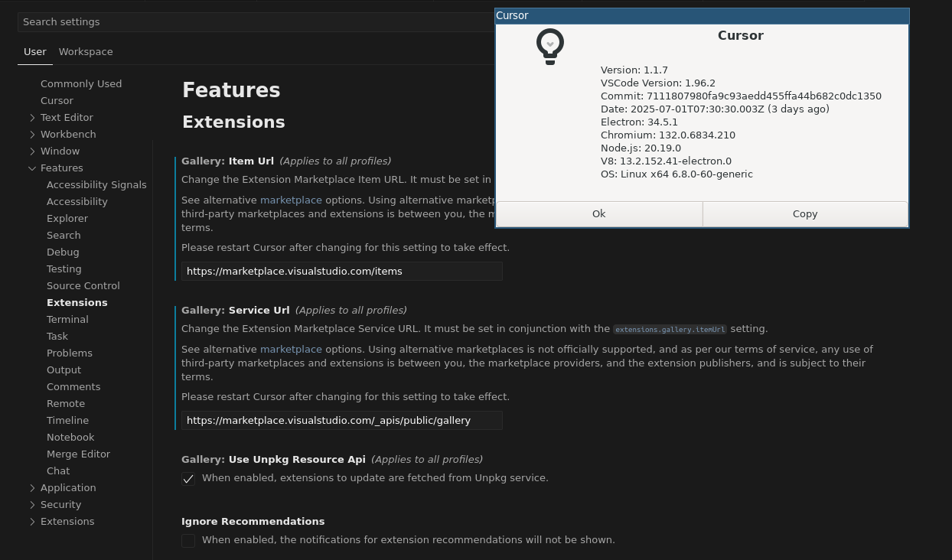Viewport: 952px width, 560px height.
Task: Expand the Security settings section
Action: [32, 505]
